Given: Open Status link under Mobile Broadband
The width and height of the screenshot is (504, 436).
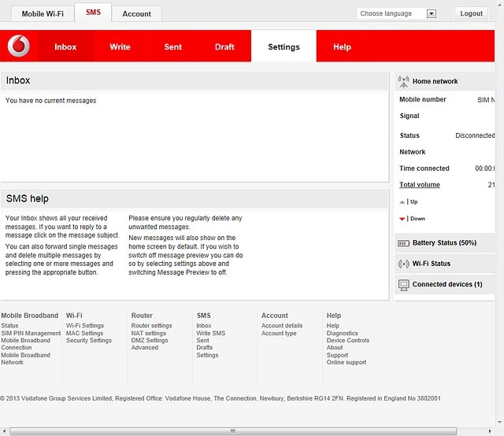Looking at the screenshot, I should coord(9,326).
